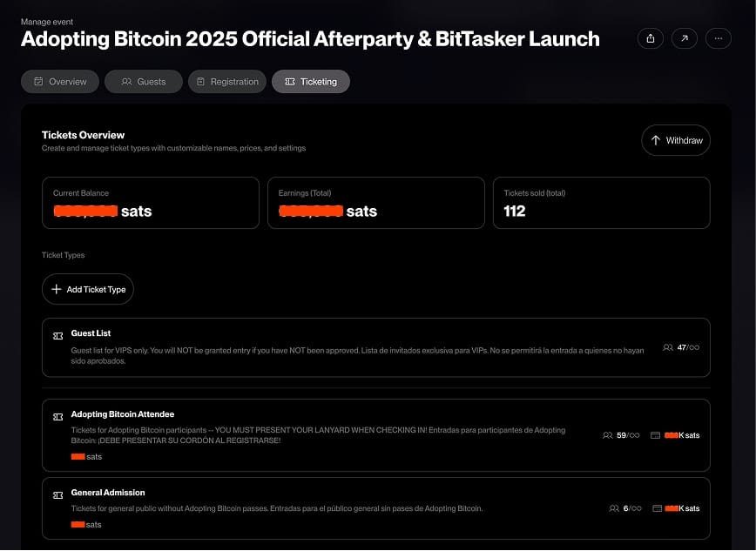Open the three-dot more options menu
The width and height of the screenshot is (756, 551).
(x=719, y=38)
